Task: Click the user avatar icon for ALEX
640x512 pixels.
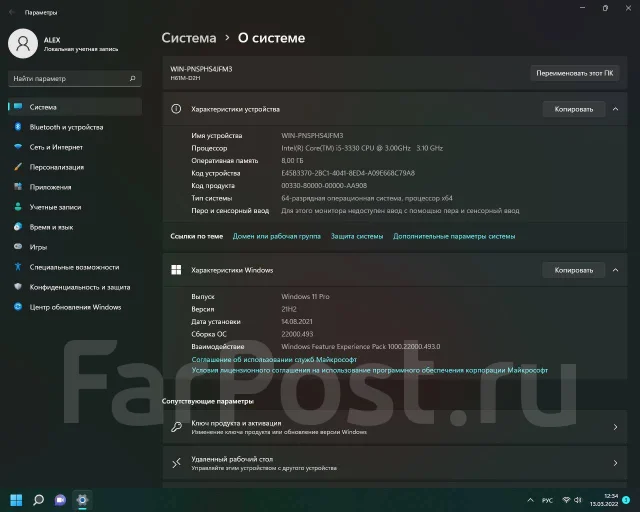Action: pos(23,43)
